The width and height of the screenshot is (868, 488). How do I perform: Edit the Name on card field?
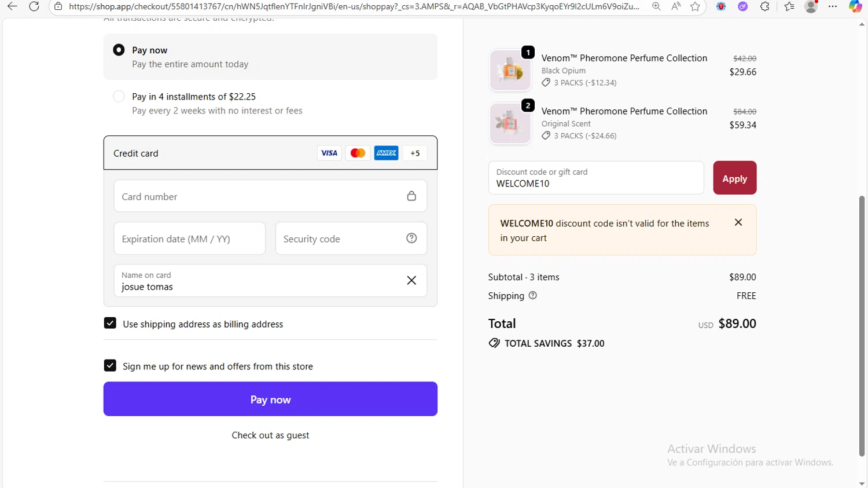(270, 280)
